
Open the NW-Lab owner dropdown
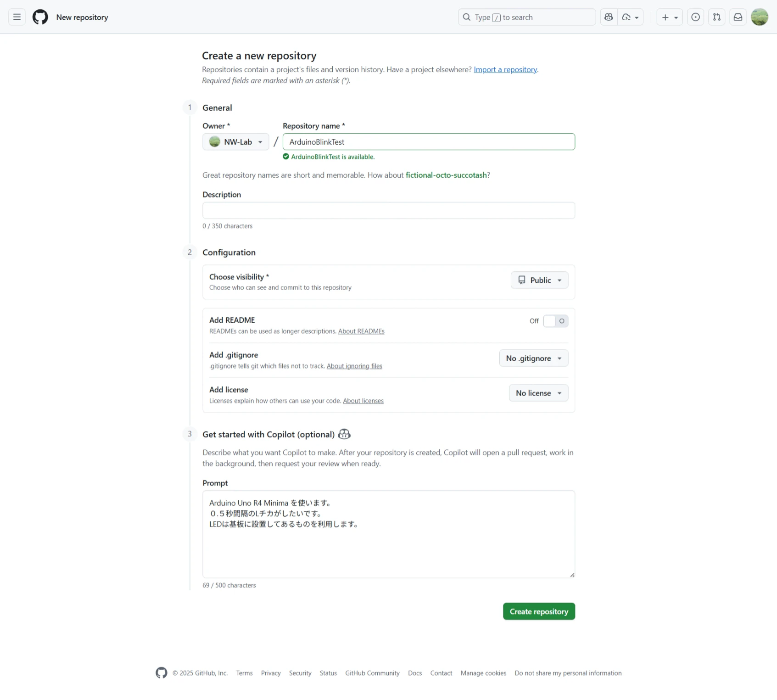click(x=236, y=142)
